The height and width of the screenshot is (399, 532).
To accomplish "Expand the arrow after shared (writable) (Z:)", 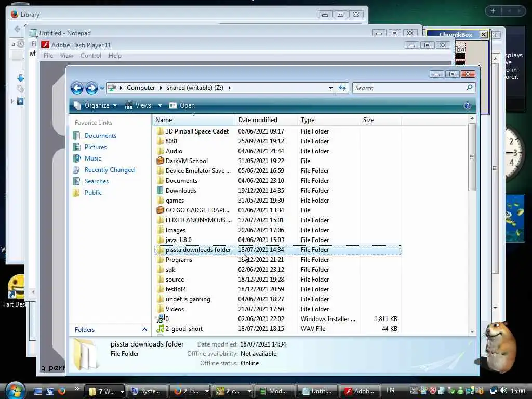I will 230,88.
